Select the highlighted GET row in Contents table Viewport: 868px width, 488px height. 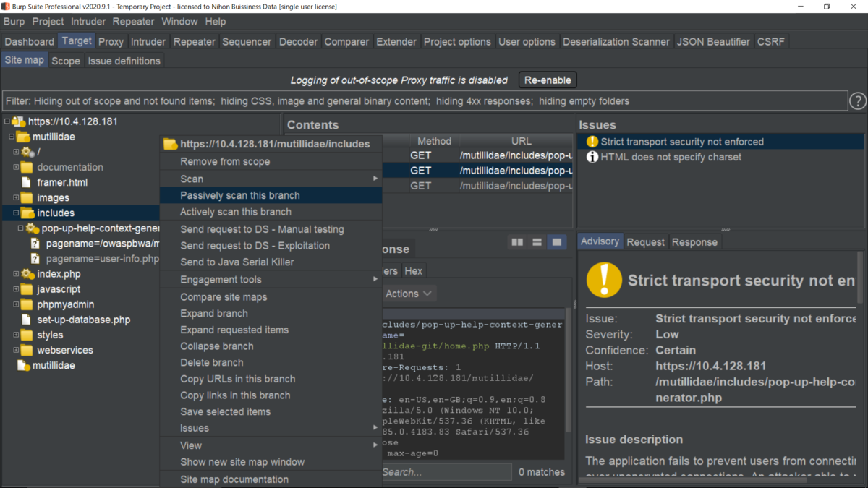click(x=477, y=171)
